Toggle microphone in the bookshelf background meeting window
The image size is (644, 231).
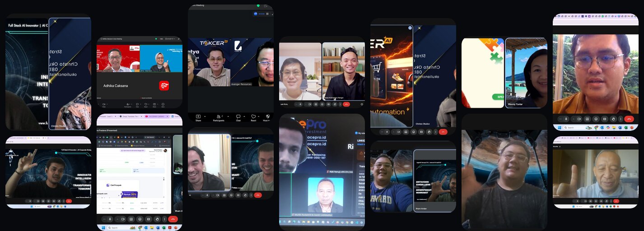coord(300,104)
